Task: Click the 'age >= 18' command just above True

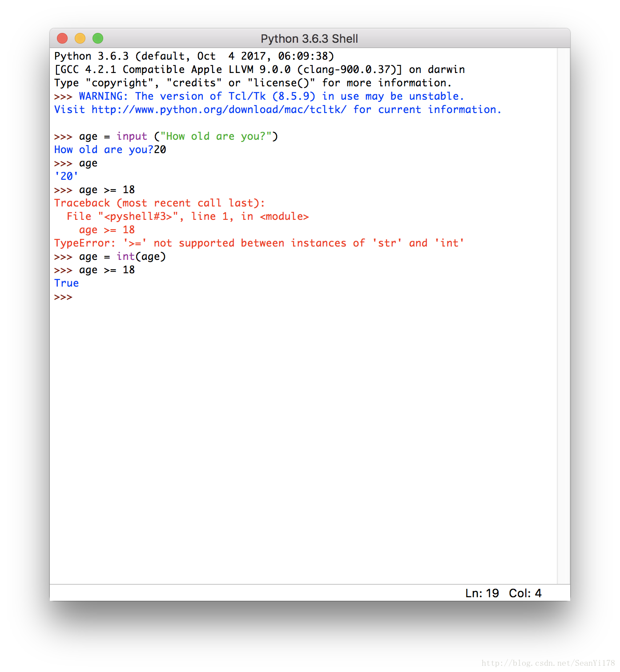Action: (x=107, y=270)
